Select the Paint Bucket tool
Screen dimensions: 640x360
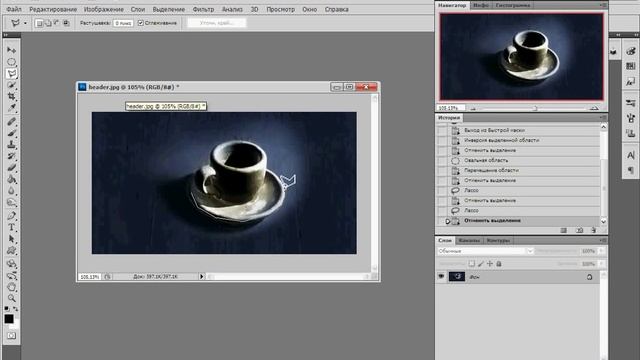click(11, 179)
